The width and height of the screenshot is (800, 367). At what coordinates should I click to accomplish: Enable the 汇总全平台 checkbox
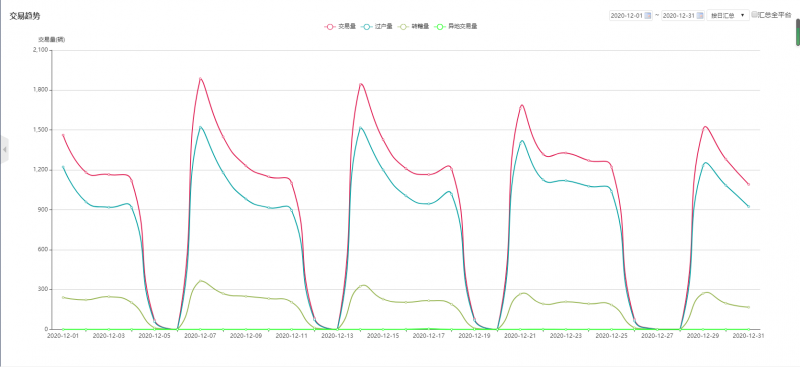click(x=755, y=15)
